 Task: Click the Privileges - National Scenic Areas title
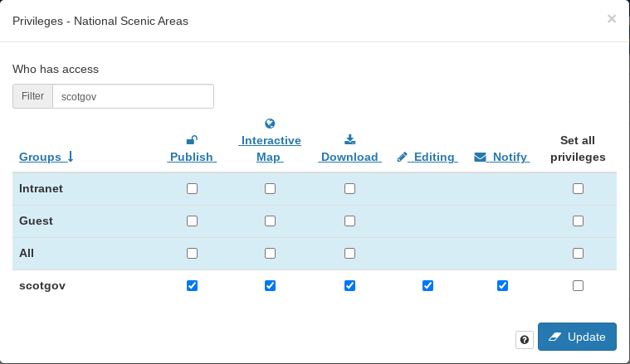point(100,21)
